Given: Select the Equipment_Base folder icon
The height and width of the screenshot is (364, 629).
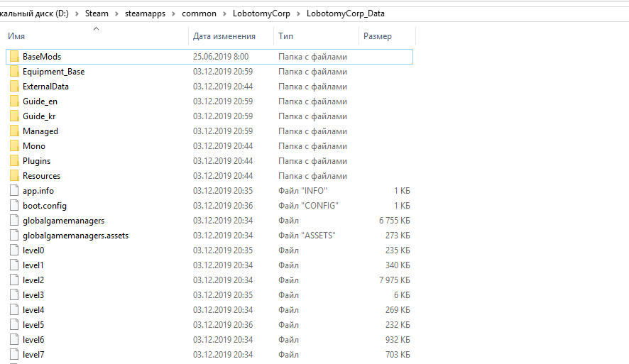Looking at the screenshot, I should [x=14, y=72].
